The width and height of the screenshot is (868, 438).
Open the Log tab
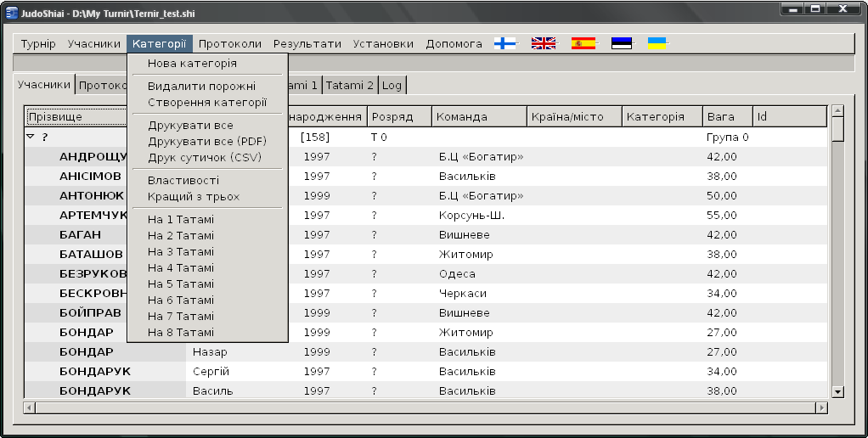click(392, 85)
